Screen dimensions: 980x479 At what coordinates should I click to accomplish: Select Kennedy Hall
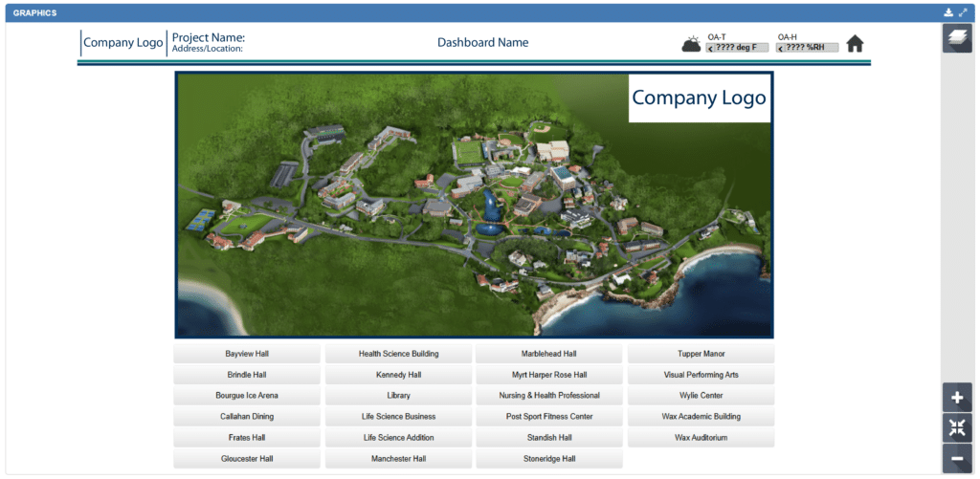coord(399,375)
